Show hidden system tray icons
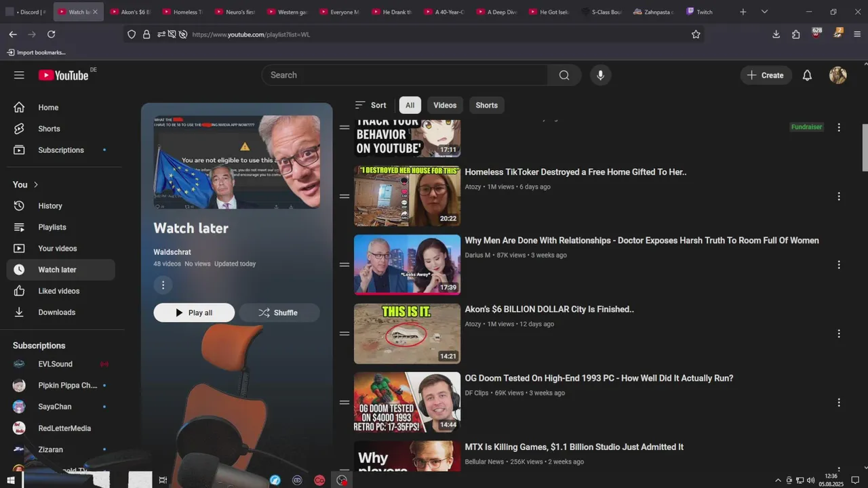The width and height of the screenshot is (868, 488). tap(778, 481)
